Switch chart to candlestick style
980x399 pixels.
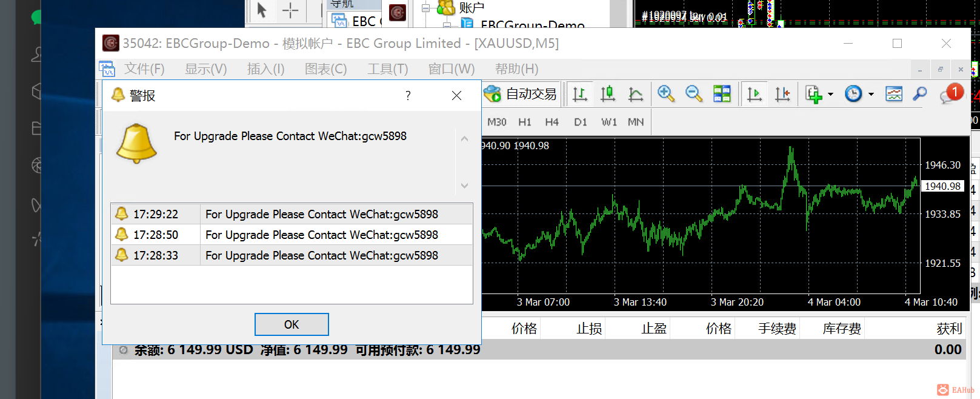(608, 94)
